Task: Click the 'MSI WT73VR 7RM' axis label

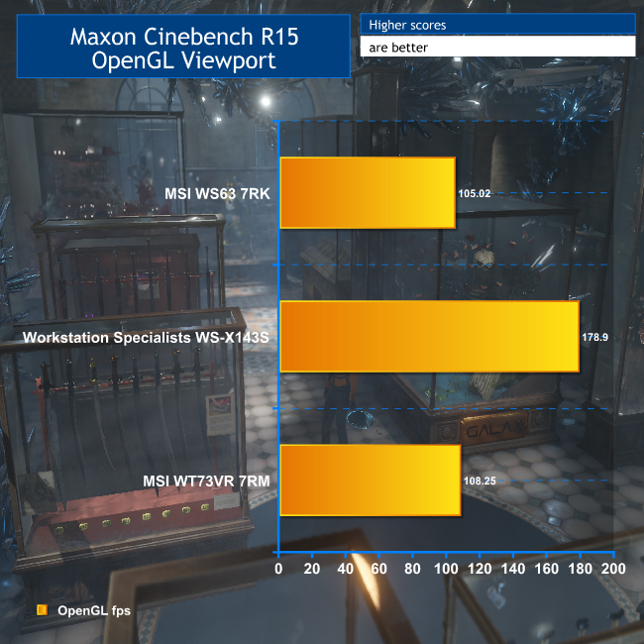Action: [207, 481]
